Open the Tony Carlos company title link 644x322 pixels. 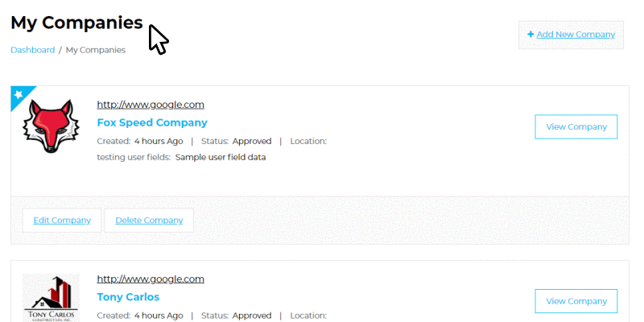[128, 297]
